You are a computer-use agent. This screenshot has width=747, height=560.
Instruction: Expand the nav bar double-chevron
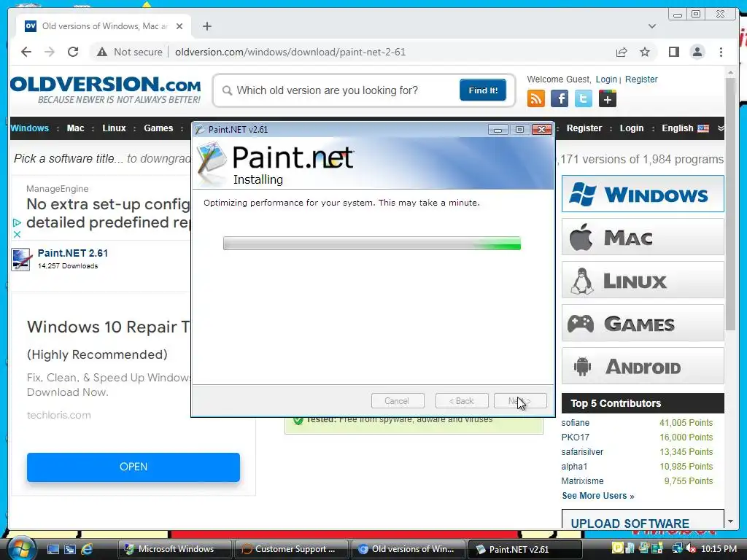(720, 128)
